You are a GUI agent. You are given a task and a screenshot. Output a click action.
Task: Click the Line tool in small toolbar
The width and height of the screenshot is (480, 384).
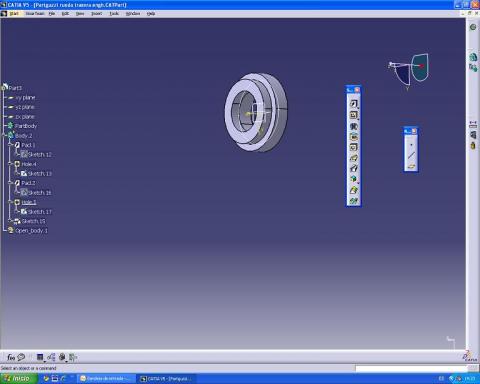pos(411,155)
